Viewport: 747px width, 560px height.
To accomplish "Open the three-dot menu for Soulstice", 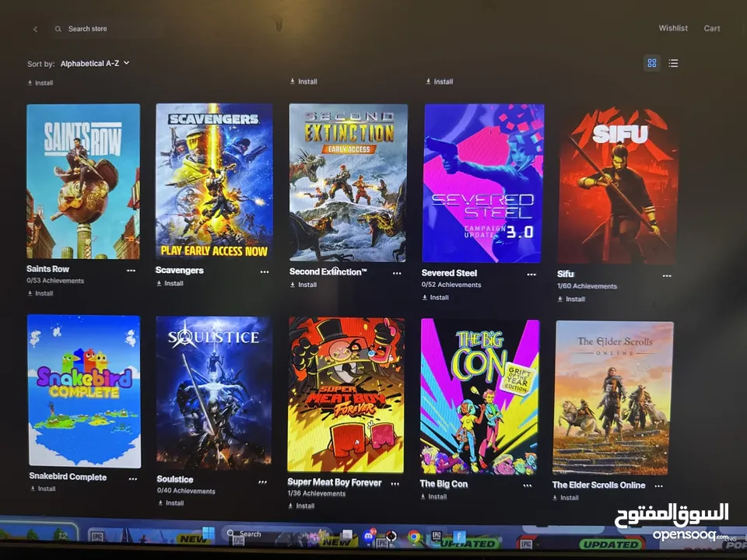I will click(262, 482).
